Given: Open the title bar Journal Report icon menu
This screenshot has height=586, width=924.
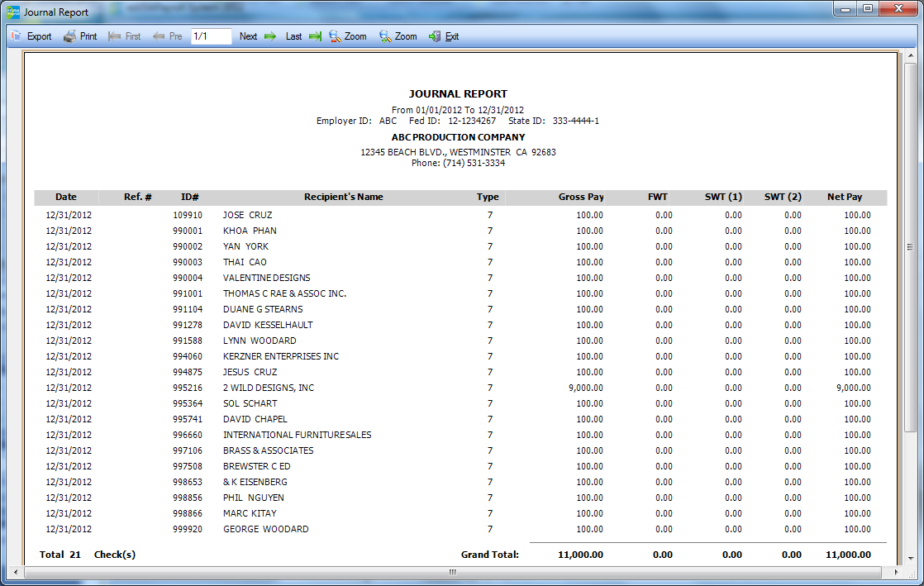Looking at the screenshot, I should tap(12, 12).
